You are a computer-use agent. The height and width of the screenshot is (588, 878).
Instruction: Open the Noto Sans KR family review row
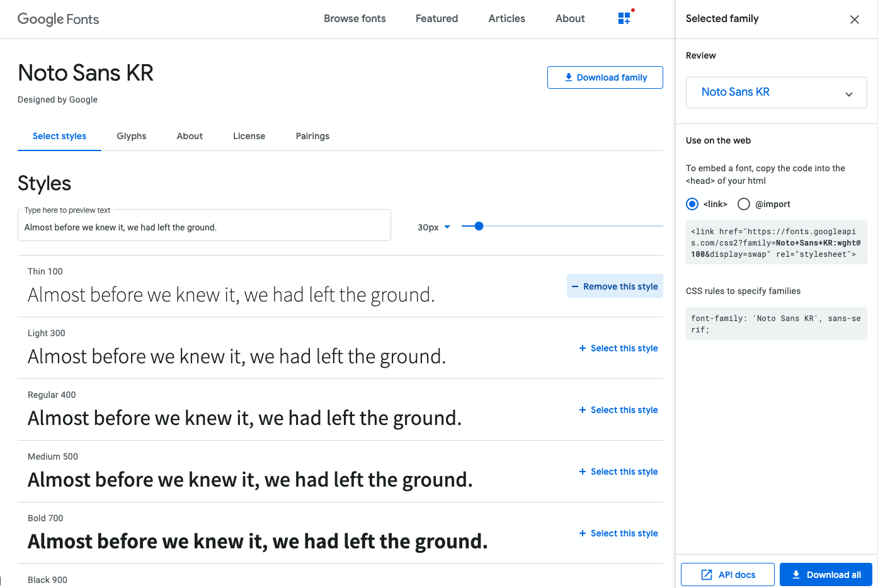tap(776, 93)
